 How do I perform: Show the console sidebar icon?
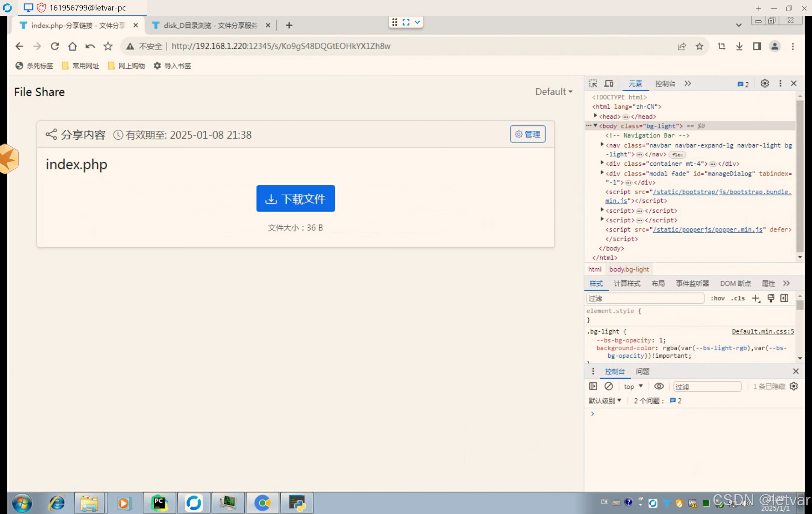593,386
